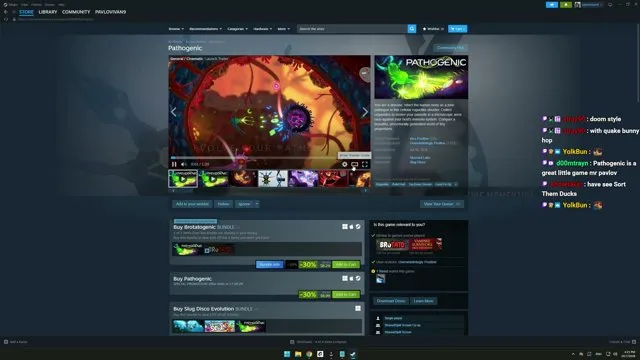Add Brotatogenic bundle to cart
This screenshot has width=640, height=360.
coord(346,264)
